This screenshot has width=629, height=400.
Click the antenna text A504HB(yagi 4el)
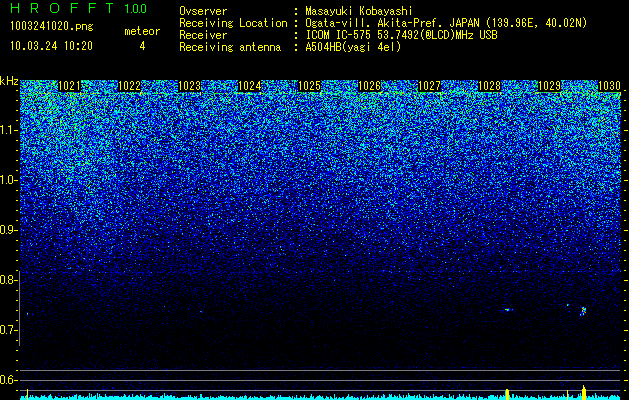(353, 47)
